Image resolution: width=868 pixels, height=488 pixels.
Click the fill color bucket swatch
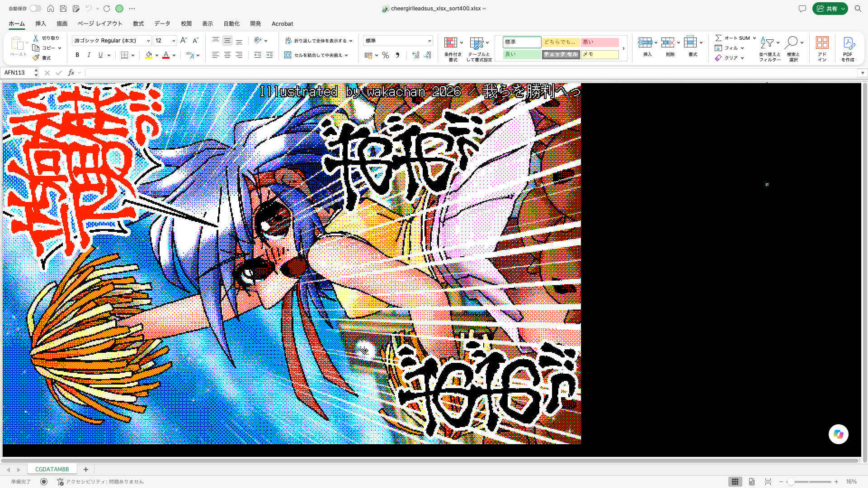pyautogui.click(x=149, y=55)
